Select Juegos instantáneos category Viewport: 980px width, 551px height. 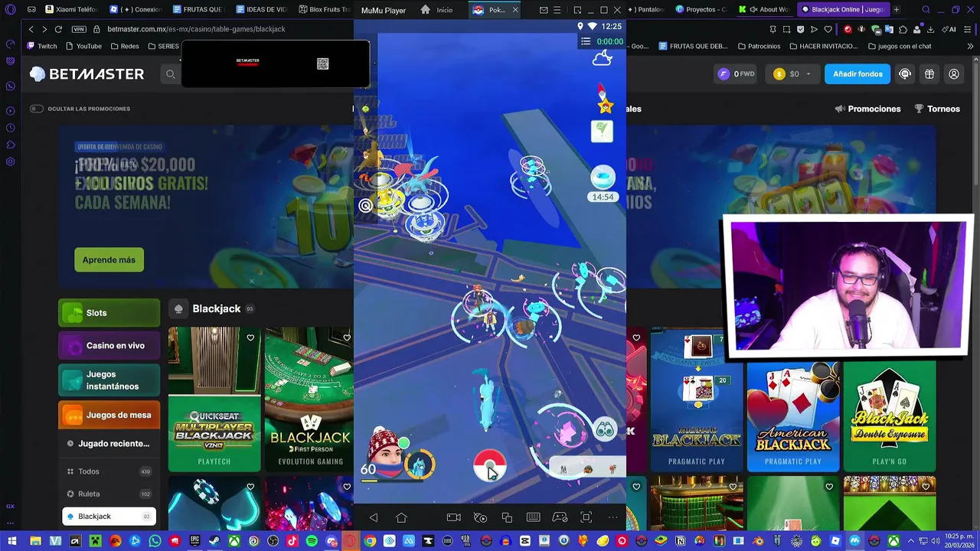click(x=109, y=380)
